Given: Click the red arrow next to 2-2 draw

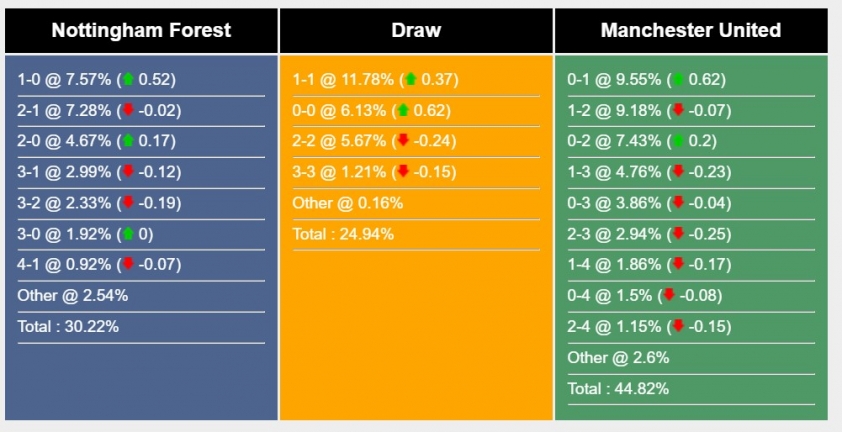Looking at the screenshot, I should [x=403, y=141].
